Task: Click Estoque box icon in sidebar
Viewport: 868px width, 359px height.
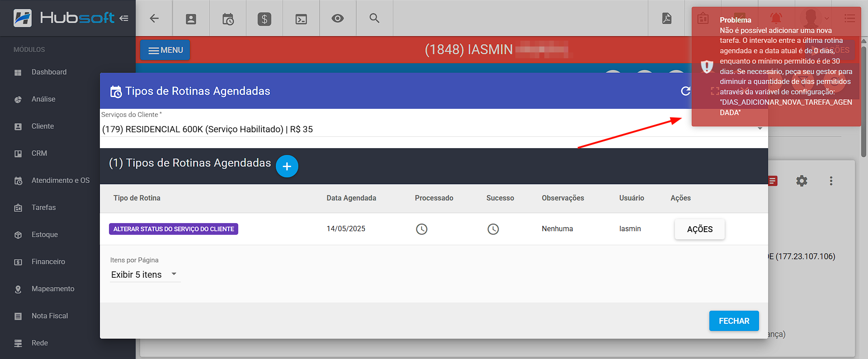Action: pyautogui.click(x=18, y=235)
